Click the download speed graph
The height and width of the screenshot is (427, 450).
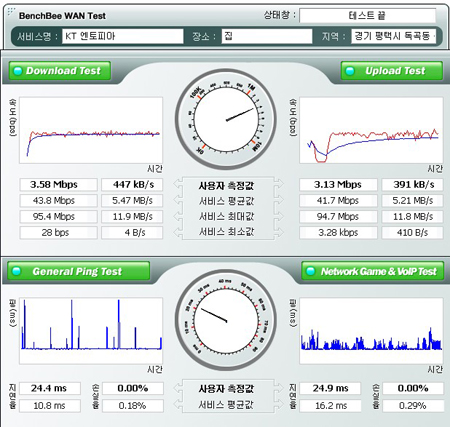pos(91,130)
